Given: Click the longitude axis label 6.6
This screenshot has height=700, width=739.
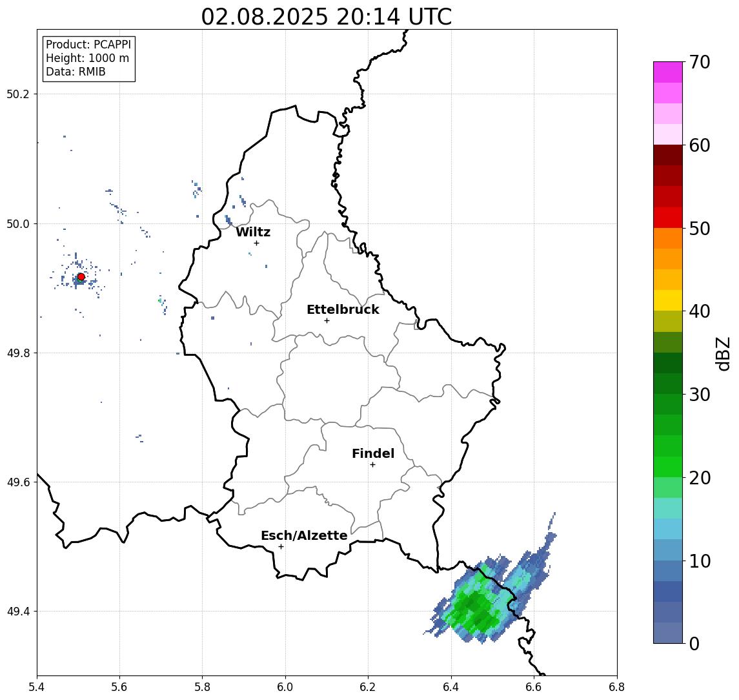Looking at the screenshot, I should point(534,687).
